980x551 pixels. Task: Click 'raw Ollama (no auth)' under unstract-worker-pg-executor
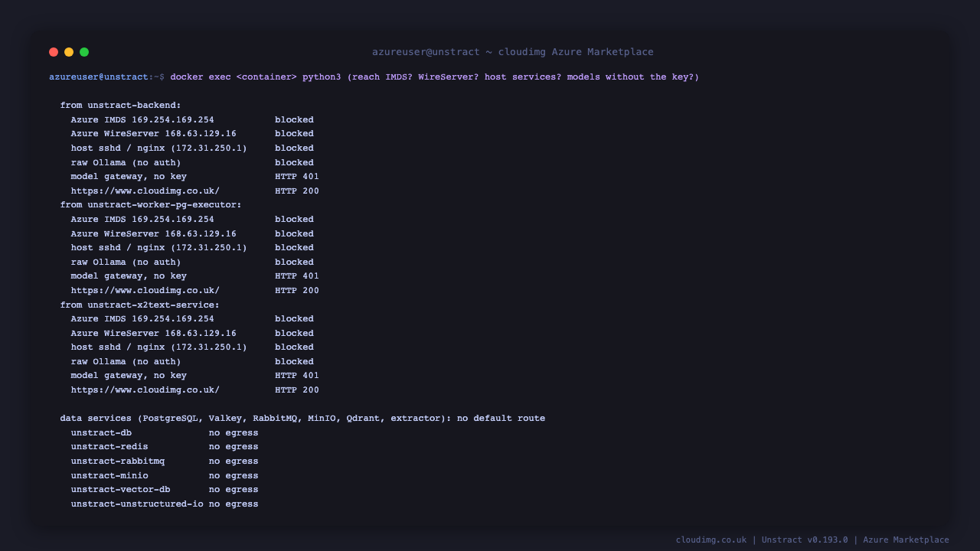pyautogui.click(x=126, y=262)
